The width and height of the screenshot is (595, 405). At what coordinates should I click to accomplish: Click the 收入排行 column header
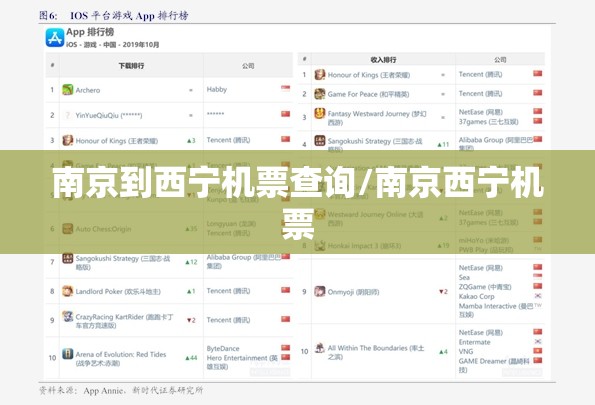click(x=383, y=60)
